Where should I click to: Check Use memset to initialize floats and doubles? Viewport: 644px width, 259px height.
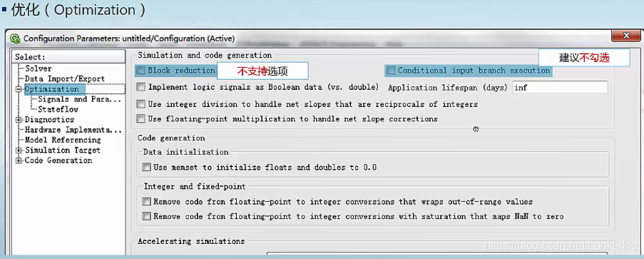point(147,168)
